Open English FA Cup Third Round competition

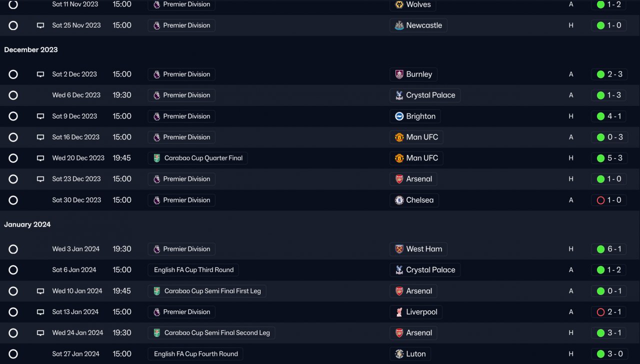(x=193, y=270)
